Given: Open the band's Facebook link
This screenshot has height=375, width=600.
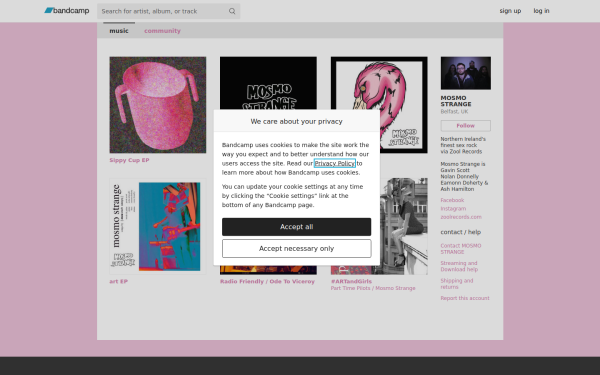Looking at the screenshot, I should pyautogui.click(x=452, y=200).
